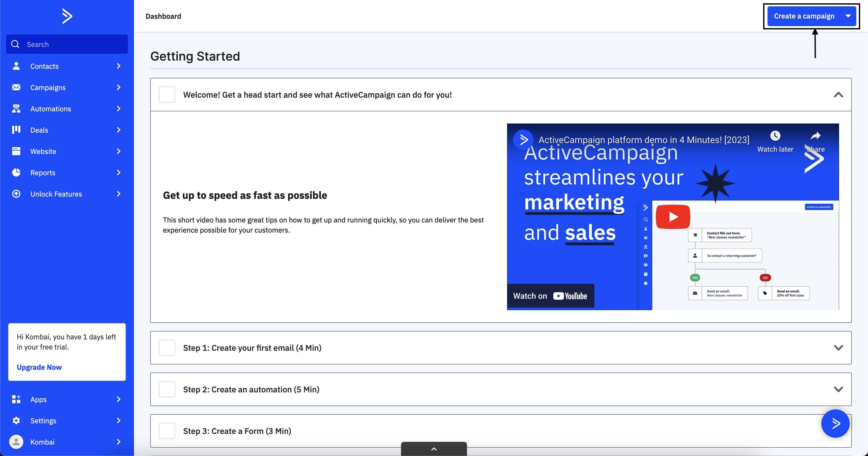Click the Deals pipeline icon
The image size is (868, 456).
(16, 130)
